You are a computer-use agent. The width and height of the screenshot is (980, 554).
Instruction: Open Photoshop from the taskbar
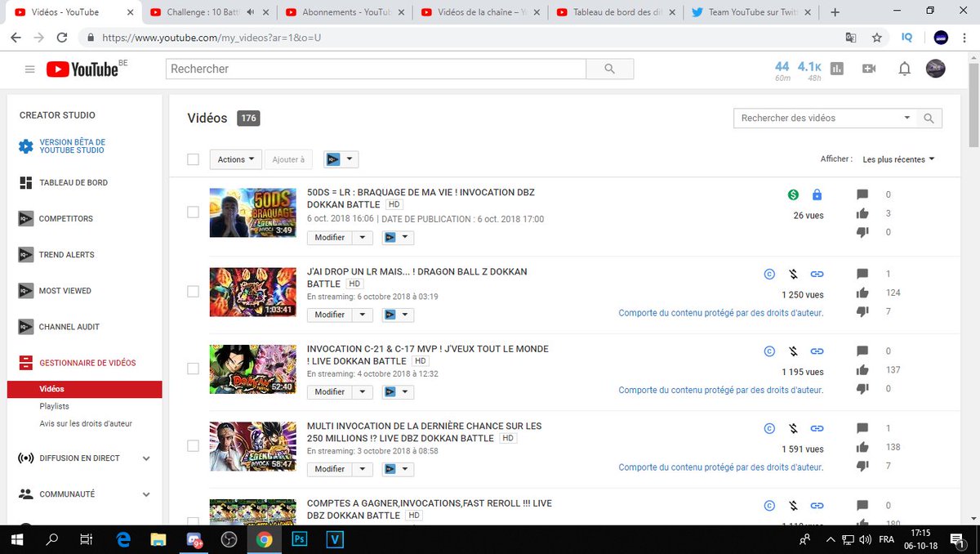[299, 539]
